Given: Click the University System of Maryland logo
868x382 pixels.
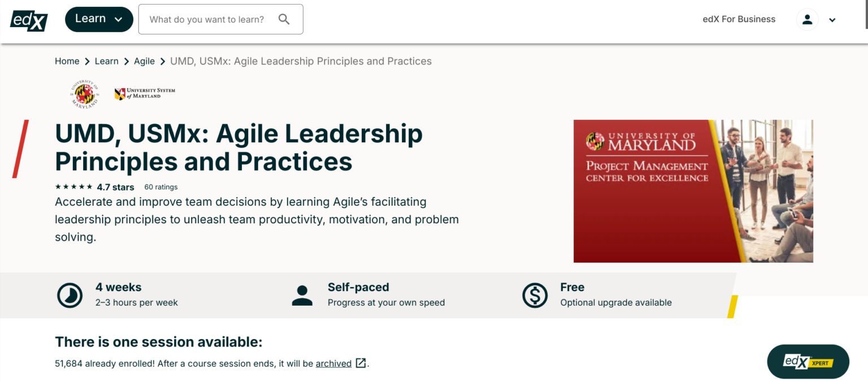Looking at the screenshot, I should pos(145,93).
